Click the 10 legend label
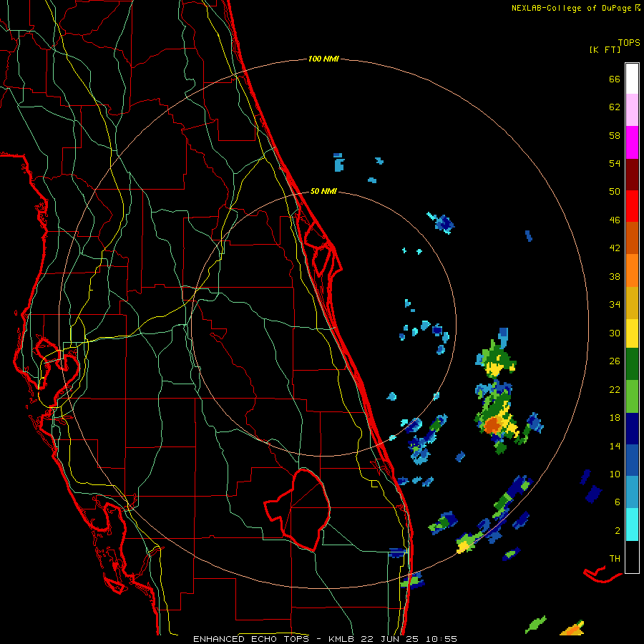The image size is (644, 644). click(615, 474)
